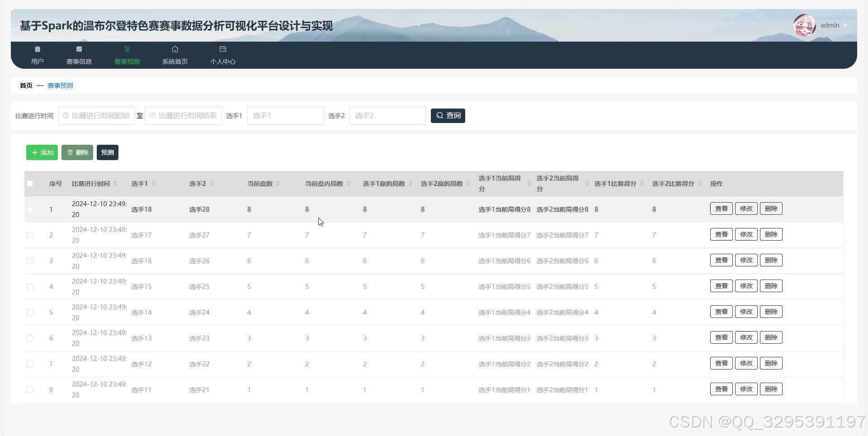Click the 用户 clipboard icon in navbar

38,49
